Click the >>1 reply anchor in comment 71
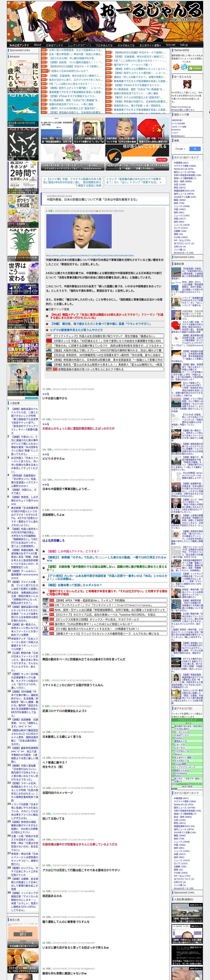 pos(46,394)
